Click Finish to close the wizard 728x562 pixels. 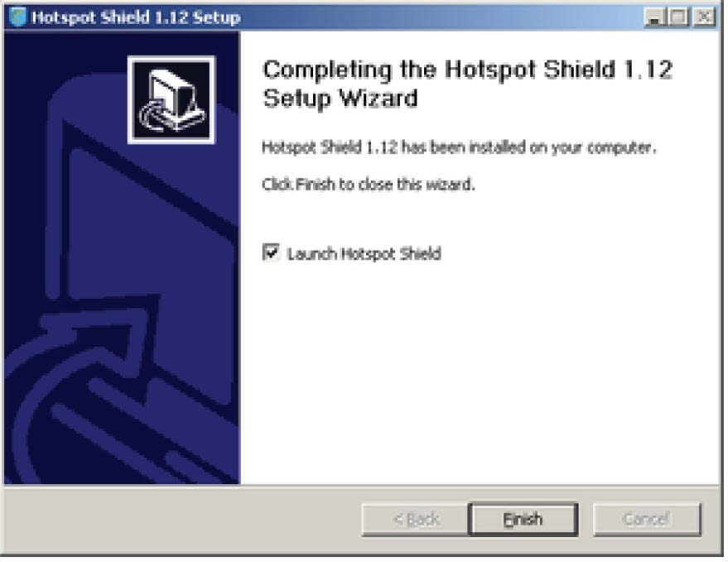pos(523,519)
